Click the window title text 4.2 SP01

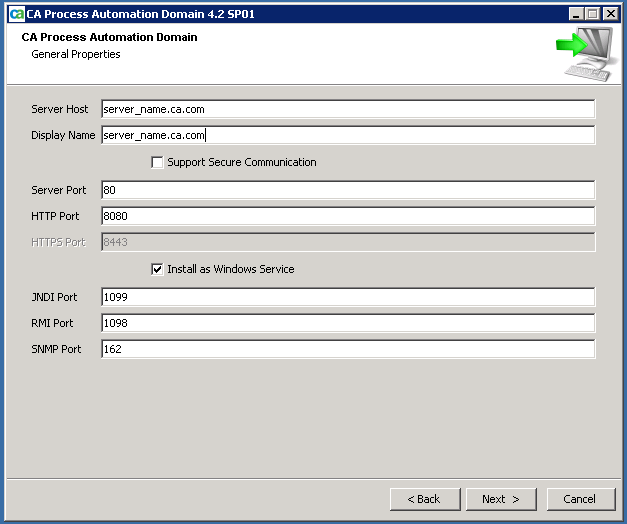click(x=231, y=14)
